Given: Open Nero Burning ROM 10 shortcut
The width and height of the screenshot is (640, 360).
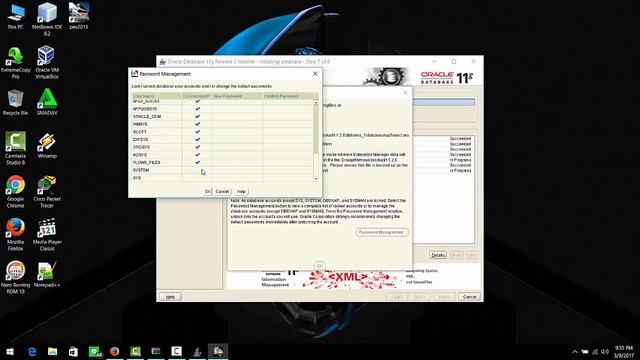Looking at the screenshot, I should [16, 278].
